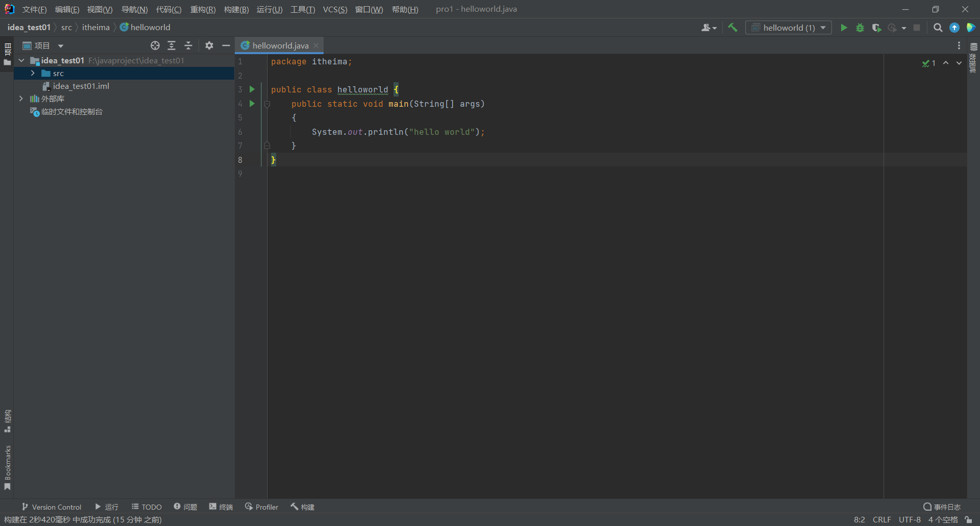Click helloworld class in the breadcrumb
The width and height of the screenshot is (980, 526).
(145, 27)
